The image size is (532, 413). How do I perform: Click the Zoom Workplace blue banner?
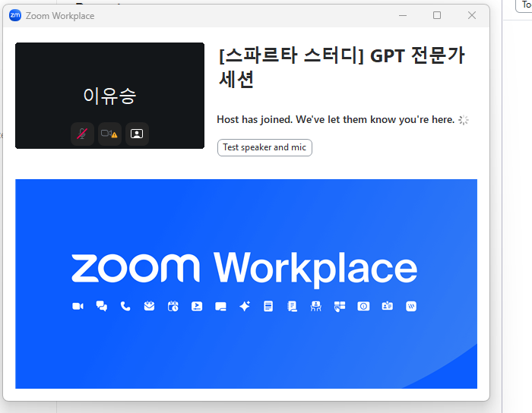point(246,284)
